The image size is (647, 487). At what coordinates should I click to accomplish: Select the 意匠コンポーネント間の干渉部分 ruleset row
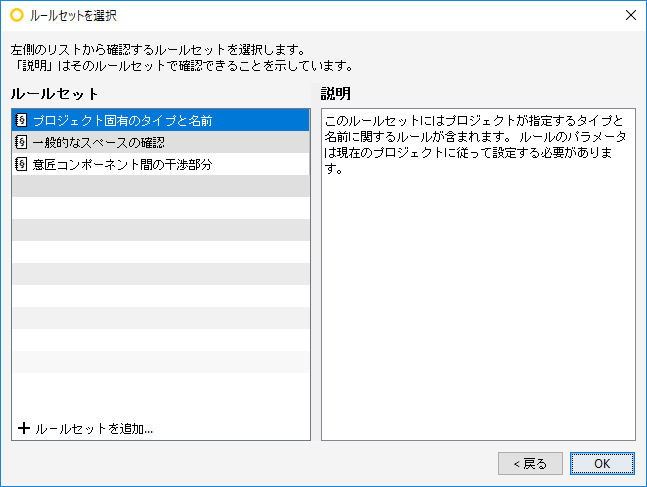[x=161, y=164]
